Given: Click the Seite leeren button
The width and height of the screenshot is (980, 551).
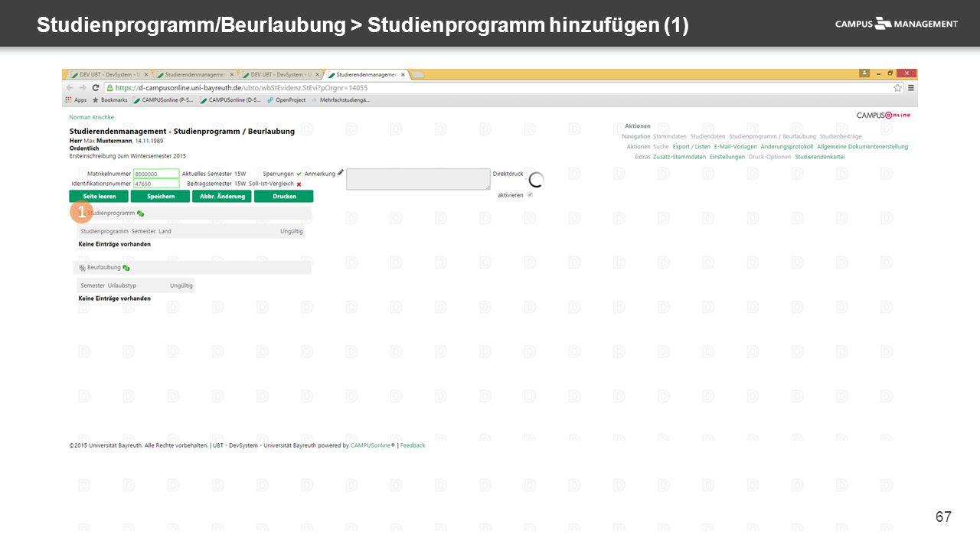Looking at the screenshot, I should (99, 197).
